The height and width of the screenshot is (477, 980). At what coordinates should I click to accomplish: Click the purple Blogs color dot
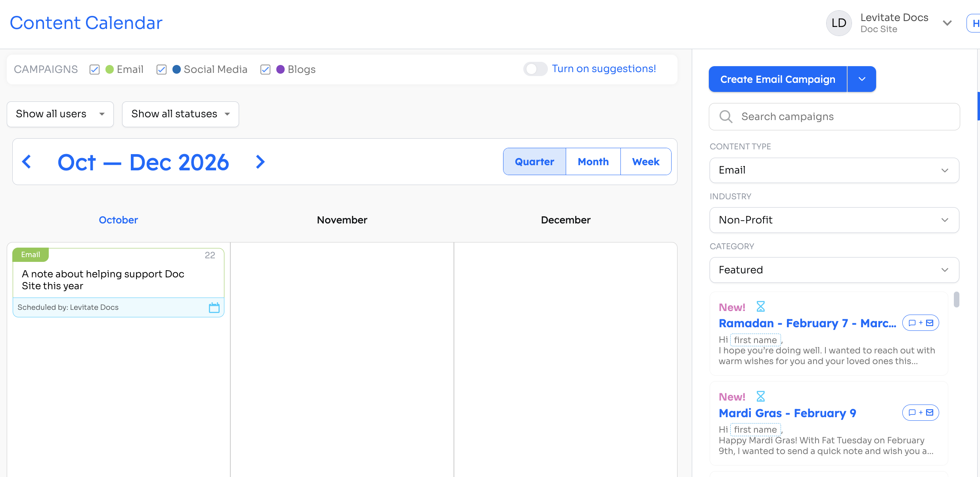280,69
